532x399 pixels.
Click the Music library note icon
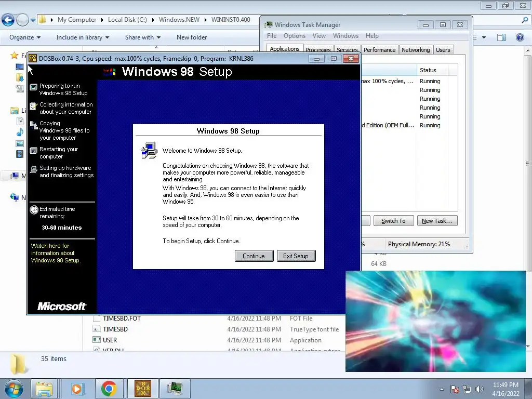coord(20,132)
